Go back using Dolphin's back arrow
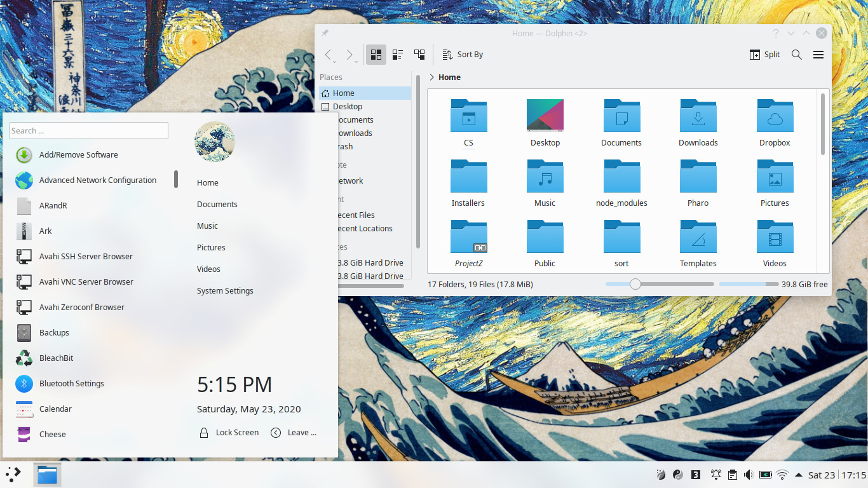 [328, 55]
